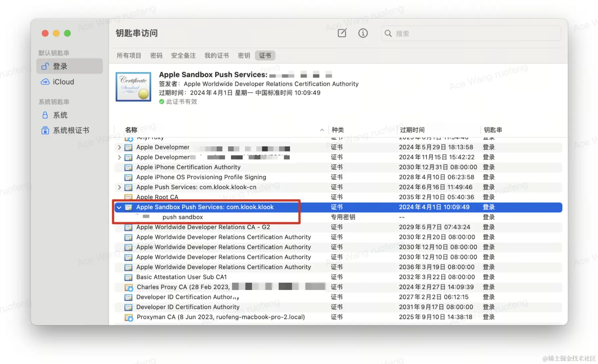Click certificate icon of Developer ID Certification Authority expiring 2027
This screenshot has height=364, width=598.
pyautogui.click(x=128, y=297)
